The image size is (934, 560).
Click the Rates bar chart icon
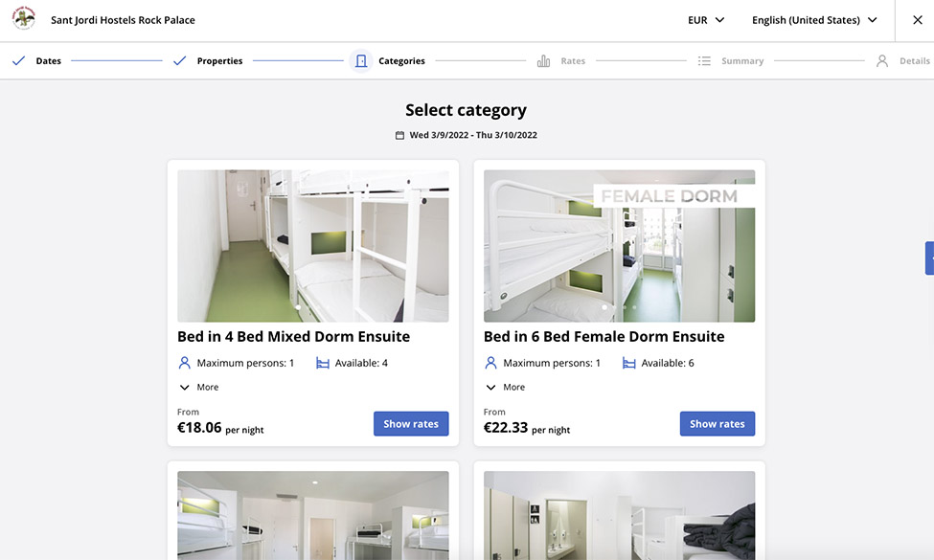coord(543,60)
